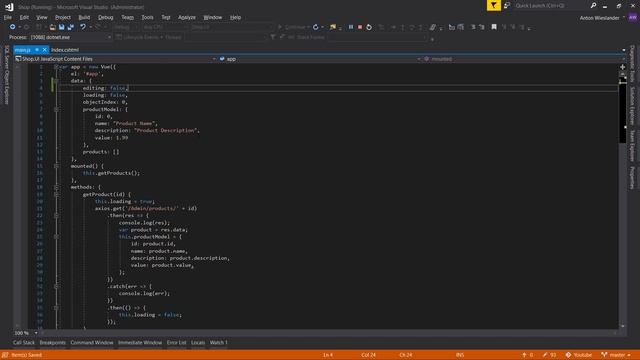
Task: Open the Shop.UI JavaScript Content Files dropdown
Action: 214,59
